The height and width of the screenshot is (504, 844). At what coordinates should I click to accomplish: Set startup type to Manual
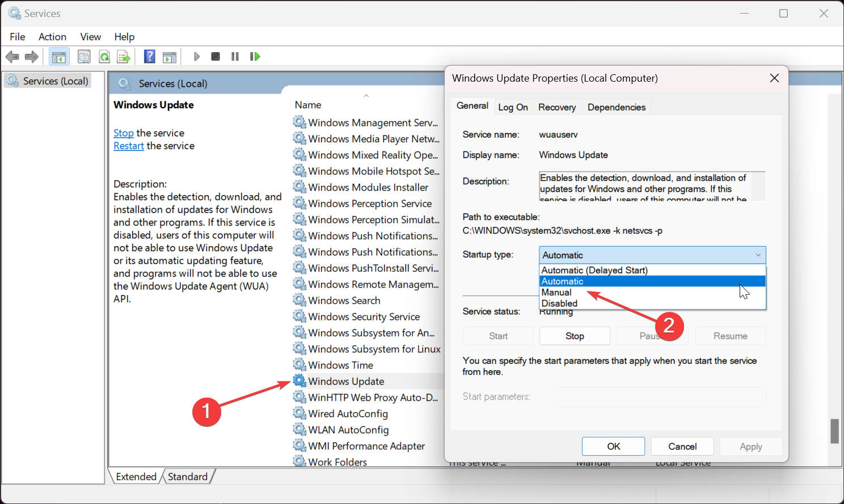coord(652,293)
